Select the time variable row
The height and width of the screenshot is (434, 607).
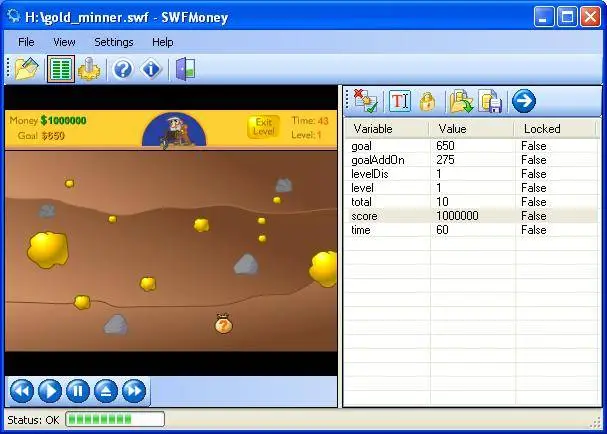[x=471, y=230]
